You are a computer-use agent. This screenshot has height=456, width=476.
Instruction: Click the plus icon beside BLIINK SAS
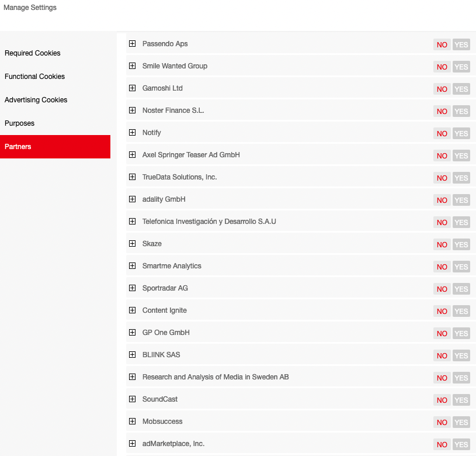click(132, 355)
